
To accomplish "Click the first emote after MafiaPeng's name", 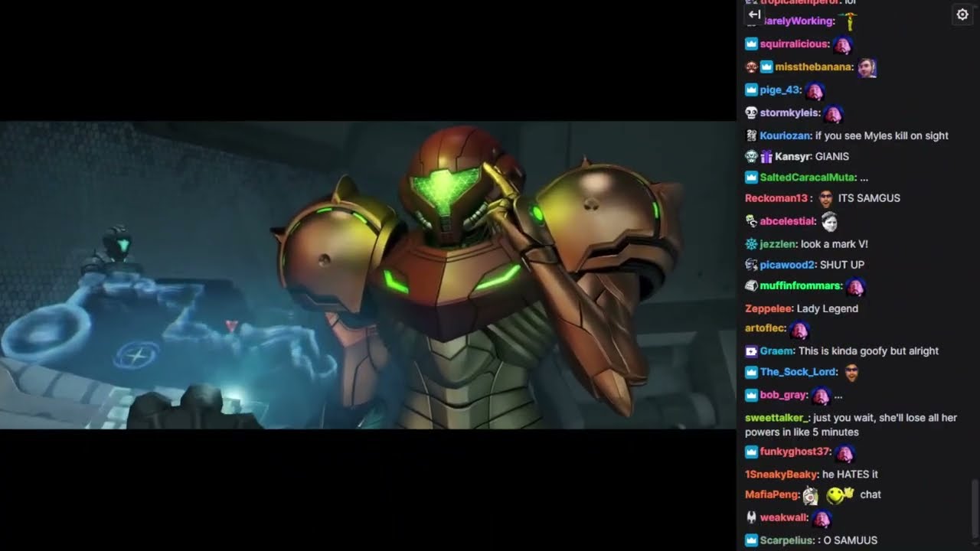I will click(811, 496).
